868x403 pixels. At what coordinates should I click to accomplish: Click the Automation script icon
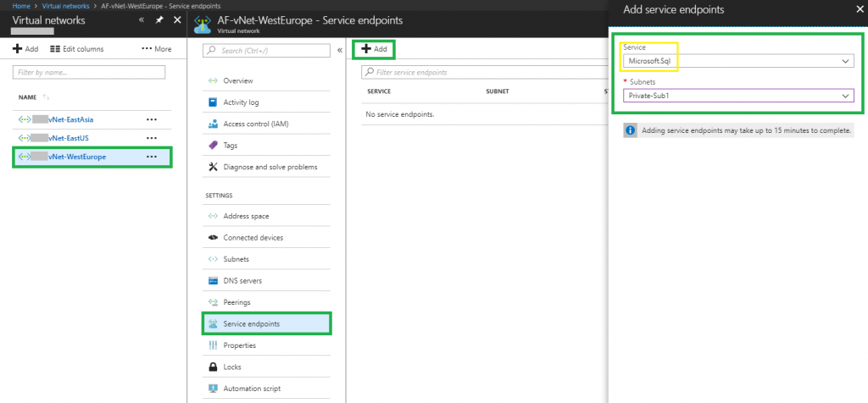point(213,389)
